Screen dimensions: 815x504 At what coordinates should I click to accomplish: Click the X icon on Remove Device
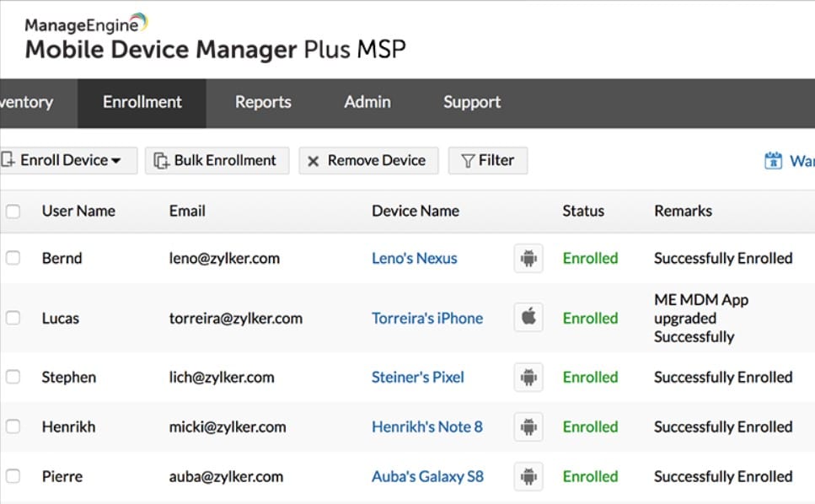pyautogui.click(x=313, y=161)
